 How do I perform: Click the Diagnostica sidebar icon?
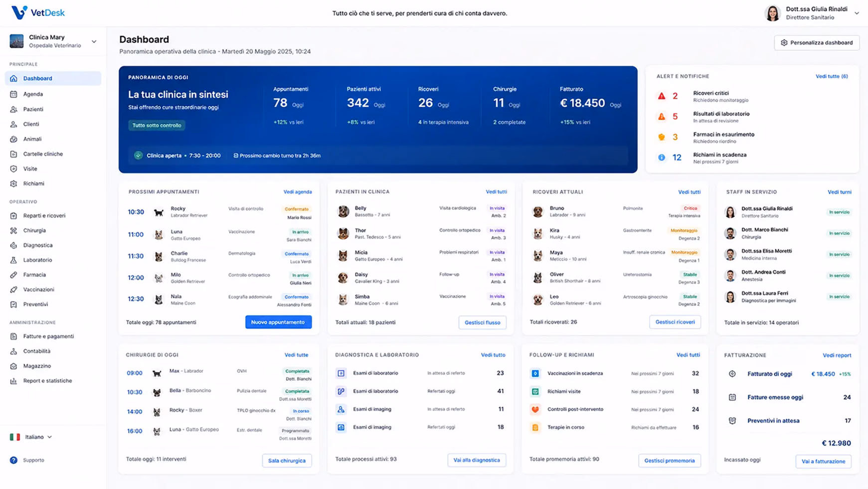13,245
